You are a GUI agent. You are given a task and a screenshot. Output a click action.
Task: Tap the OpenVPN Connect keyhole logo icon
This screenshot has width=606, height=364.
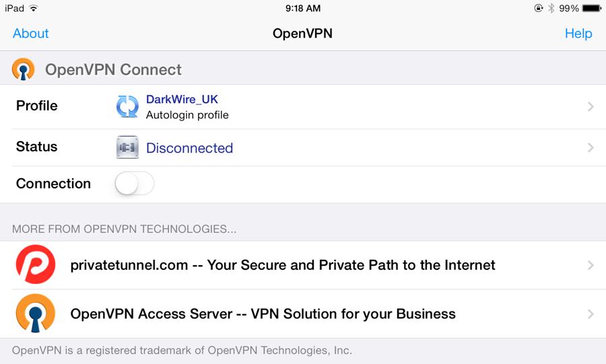(x=23, y=69)
